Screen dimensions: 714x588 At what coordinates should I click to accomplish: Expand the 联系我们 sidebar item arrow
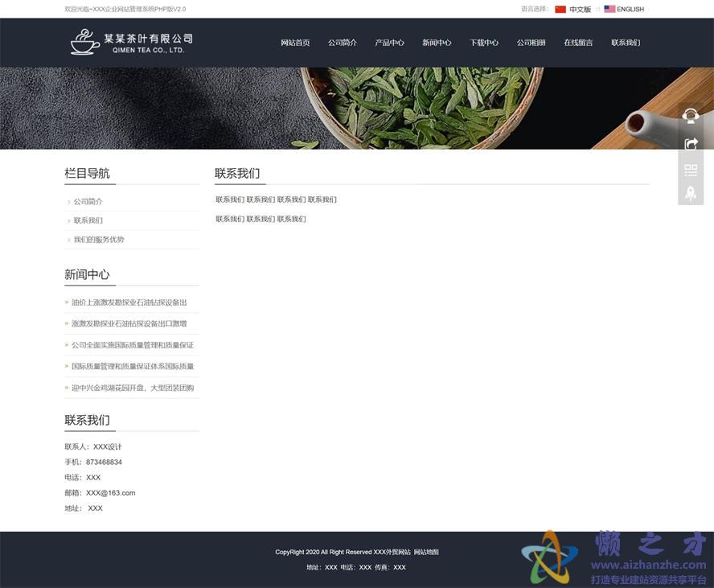(68, 220)
